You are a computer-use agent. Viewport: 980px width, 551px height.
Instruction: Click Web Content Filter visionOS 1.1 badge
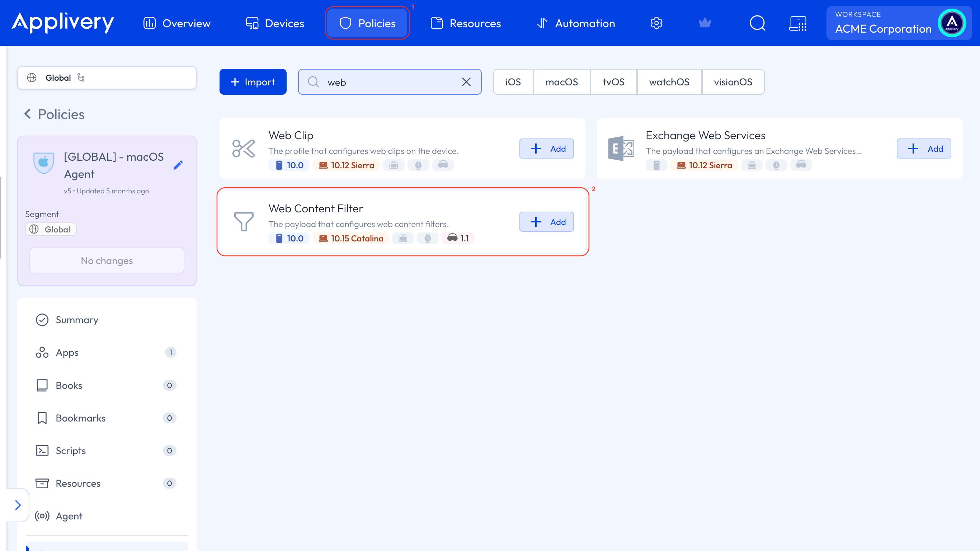point(458,238)
